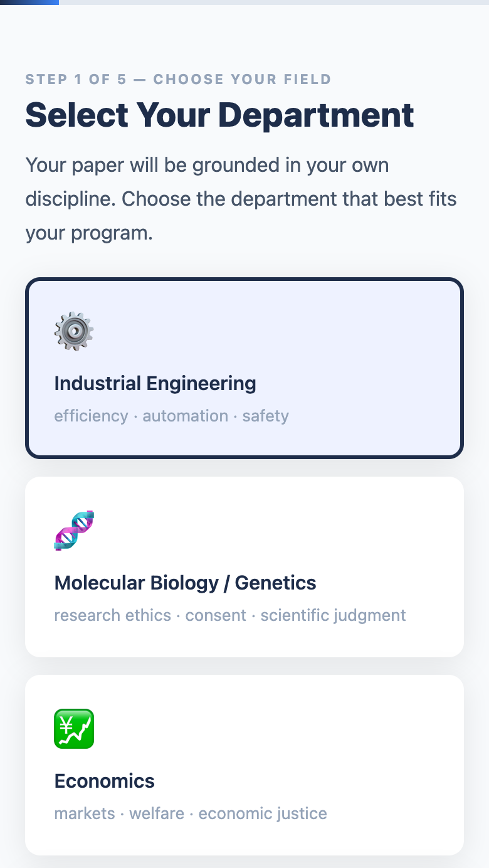
Task: Click the "Step 1 of 5" label
Action: click(x=178, y=80)
